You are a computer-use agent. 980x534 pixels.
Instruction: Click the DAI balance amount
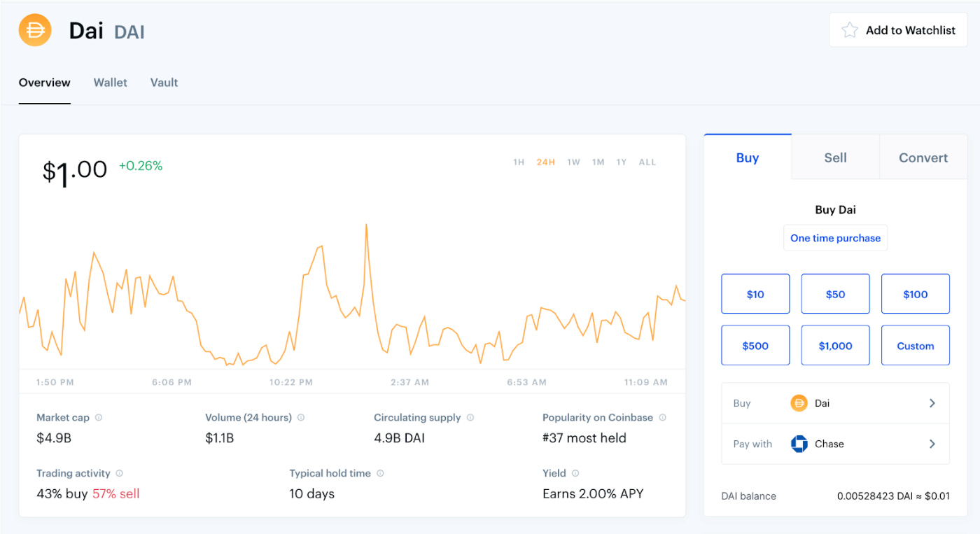893,496
